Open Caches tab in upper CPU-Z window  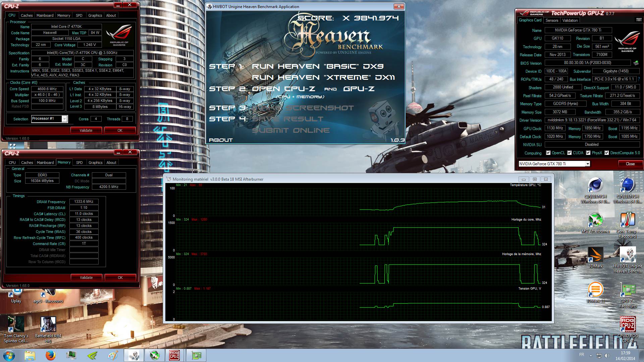point(27,15)
